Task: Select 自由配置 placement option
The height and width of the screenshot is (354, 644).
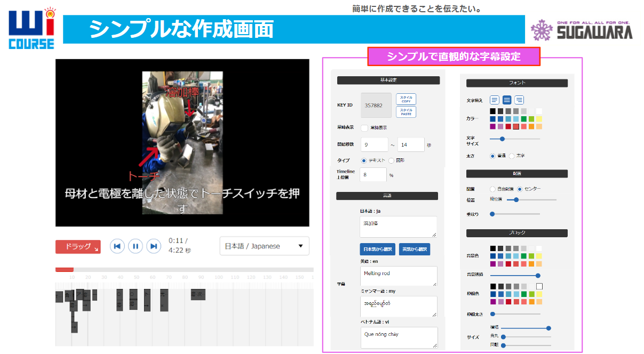Action: point(492,189)
